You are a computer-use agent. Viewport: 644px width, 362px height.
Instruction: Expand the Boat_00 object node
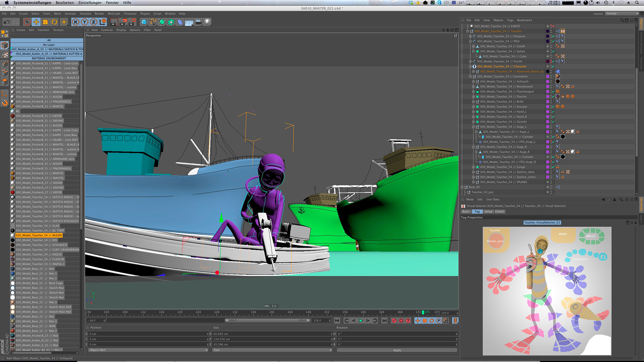(462, 187)
